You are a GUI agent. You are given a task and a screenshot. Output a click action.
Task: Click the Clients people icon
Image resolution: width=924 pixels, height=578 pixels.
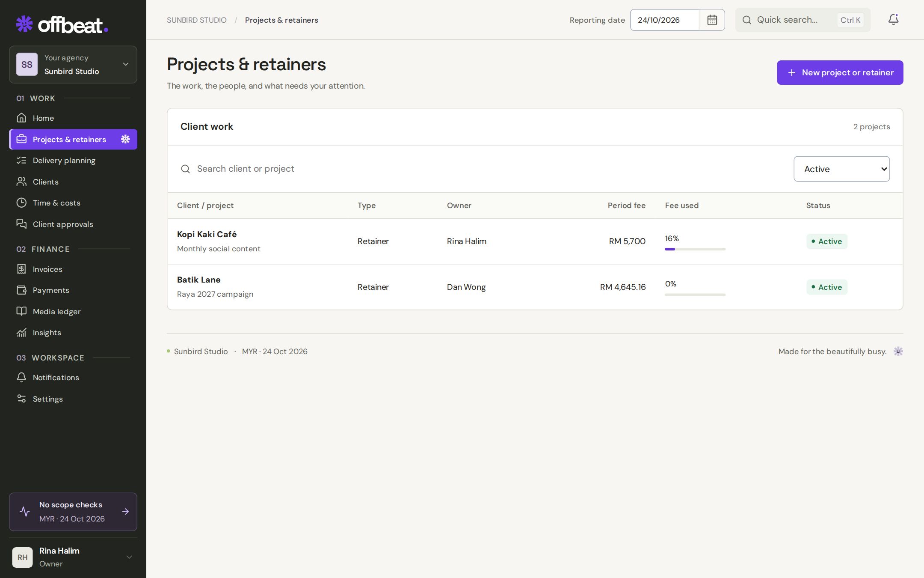point(21,182)
